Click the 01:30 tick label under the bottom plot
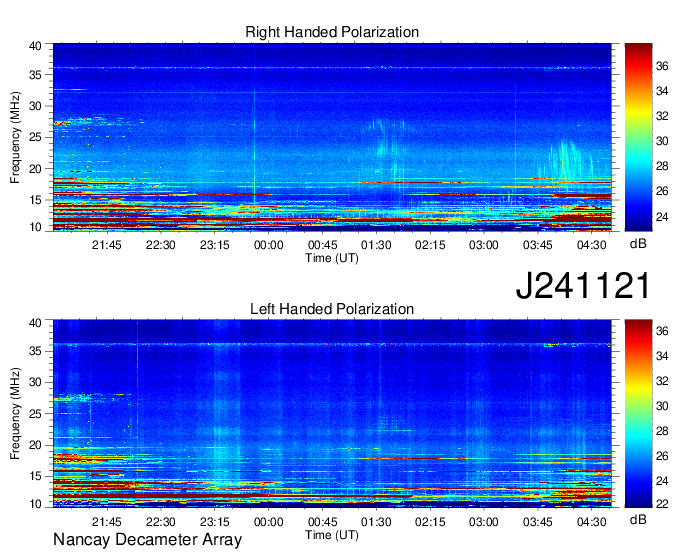The width and height of the screenshot is (680, 552). coord(376,522)
